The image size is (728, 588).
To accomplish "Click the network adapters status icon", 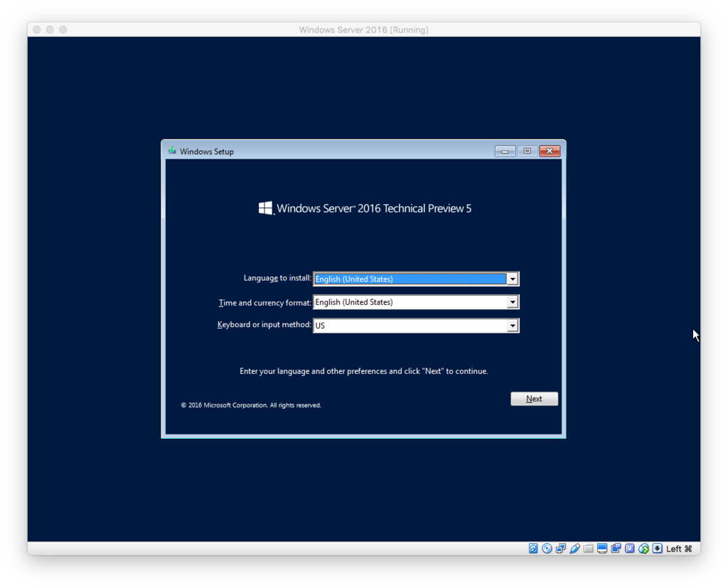I will click(561, 548).
